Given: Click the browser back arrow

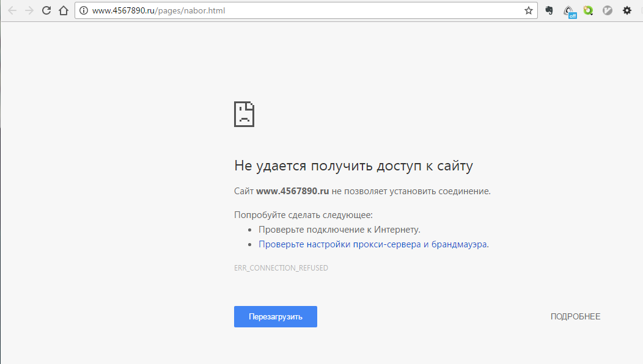Looking at the screenshot, I should [x=12, y=10].
